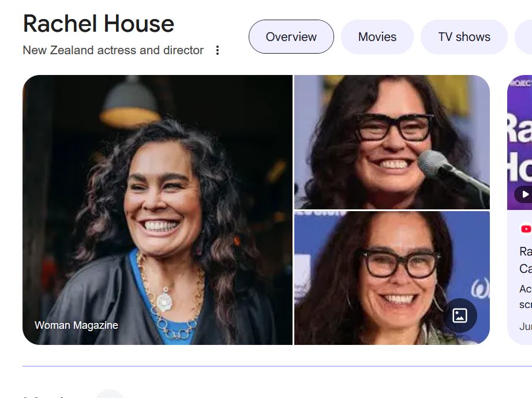Image resolution: width=532 pixels, height=398 pixels.
Task: Open the large Woman Magazine photo
Action: point(158,210)
